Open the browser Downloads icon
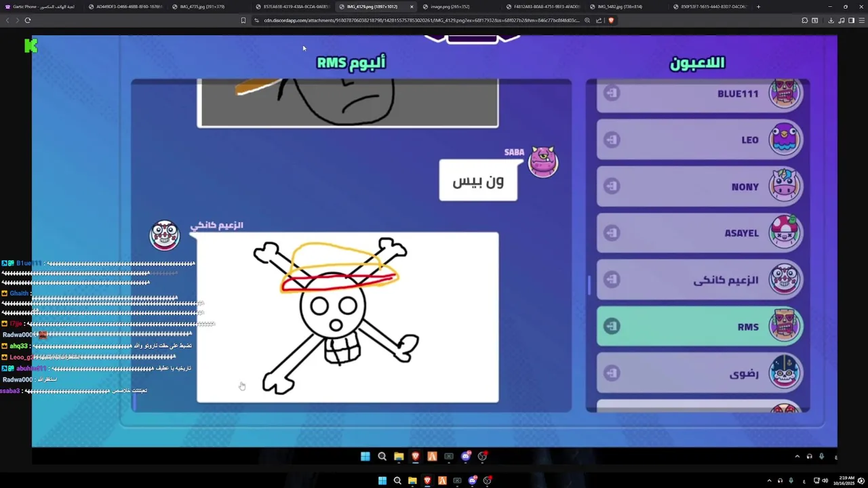868x488 pixels. pyautogui.click(x=831, y=20)
